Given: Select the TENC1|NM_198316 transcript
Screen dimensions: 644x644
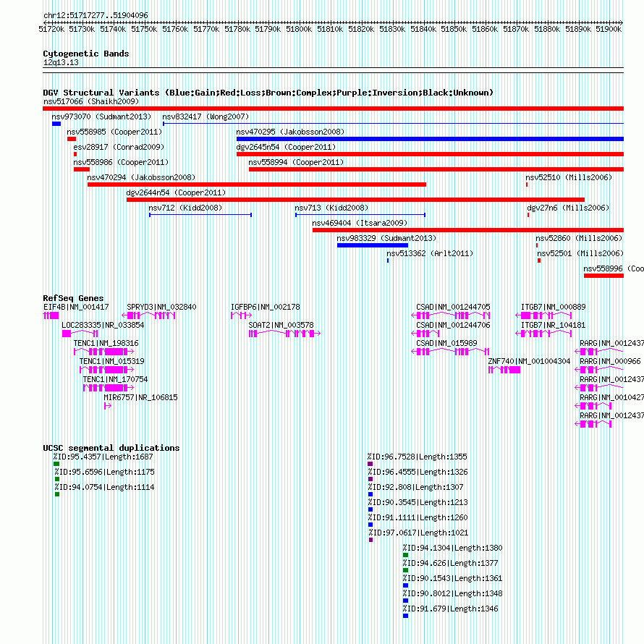Looking at the screenshot, I should pos(104,352).
